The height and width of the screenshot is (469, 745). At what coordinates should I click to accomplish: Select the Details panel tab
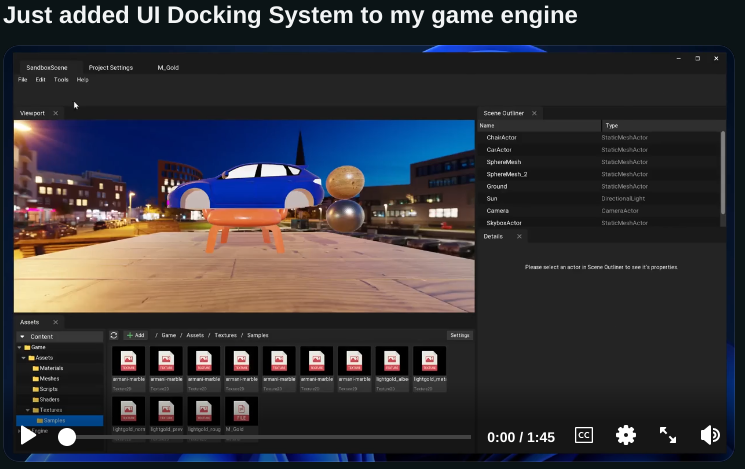(x=493, y=236)
